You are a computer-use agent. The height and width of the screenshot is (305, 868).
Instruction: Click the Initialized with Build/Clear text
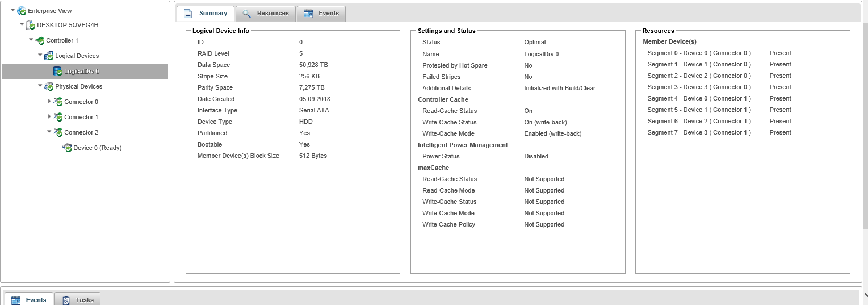(560, 88)
